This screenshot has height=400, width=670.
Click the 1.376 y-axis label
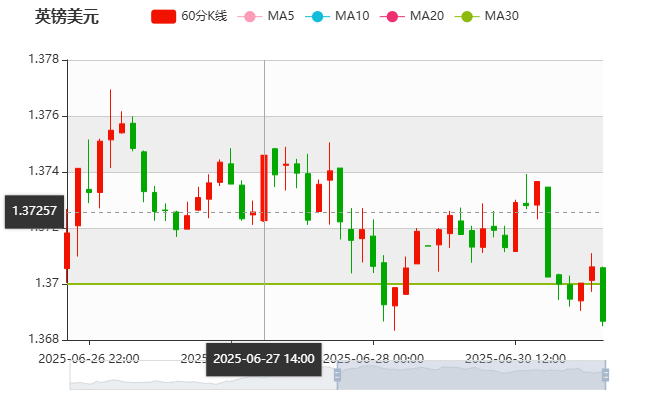44,115
